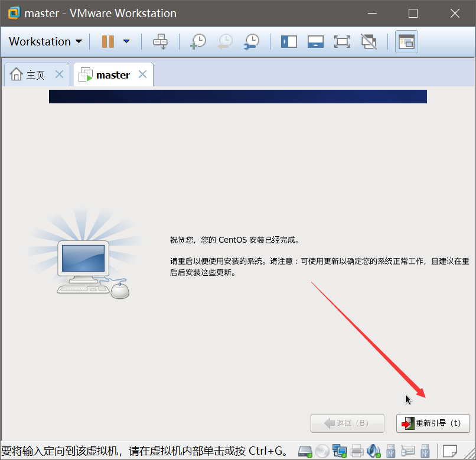Click the CD/DVD drive status icon

(322, 451)
